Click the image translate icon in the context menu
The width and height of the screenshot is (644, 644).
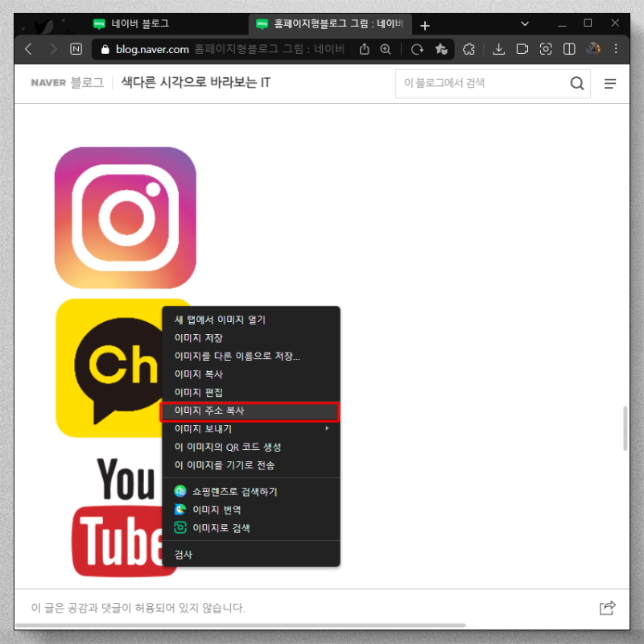point(180,510)
